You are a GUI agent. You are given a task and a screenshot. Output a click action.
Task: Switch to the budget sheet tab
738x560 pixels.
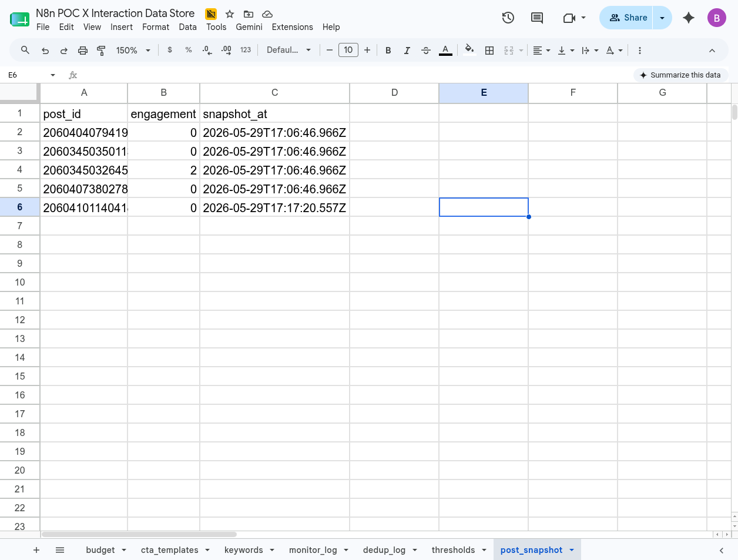point(100,550)
